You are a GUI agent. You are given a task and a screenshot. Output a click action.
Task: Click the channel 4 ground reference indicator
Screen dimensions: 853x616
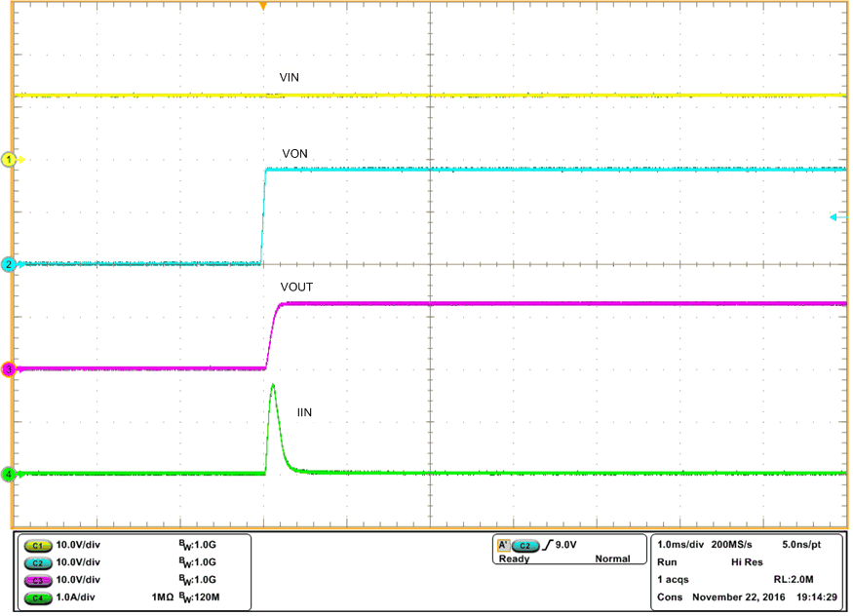[x=8, y=475]
